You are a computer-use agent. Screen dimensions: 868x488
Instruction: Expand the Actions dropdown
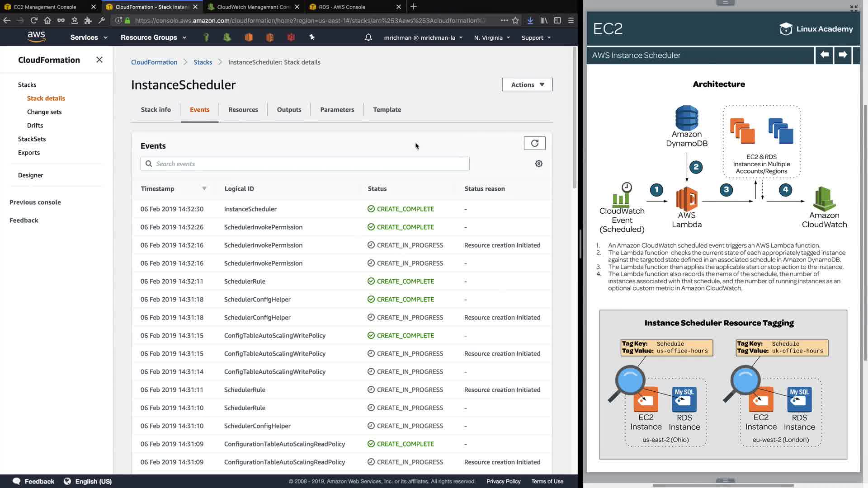pyautogui.click(x=527, y=84)
